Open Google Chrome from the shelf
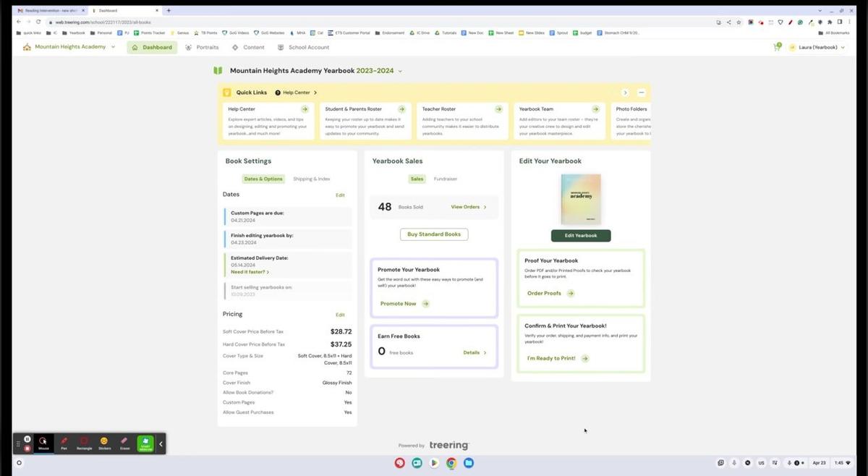868x476 pixels. tap(451, 463)
